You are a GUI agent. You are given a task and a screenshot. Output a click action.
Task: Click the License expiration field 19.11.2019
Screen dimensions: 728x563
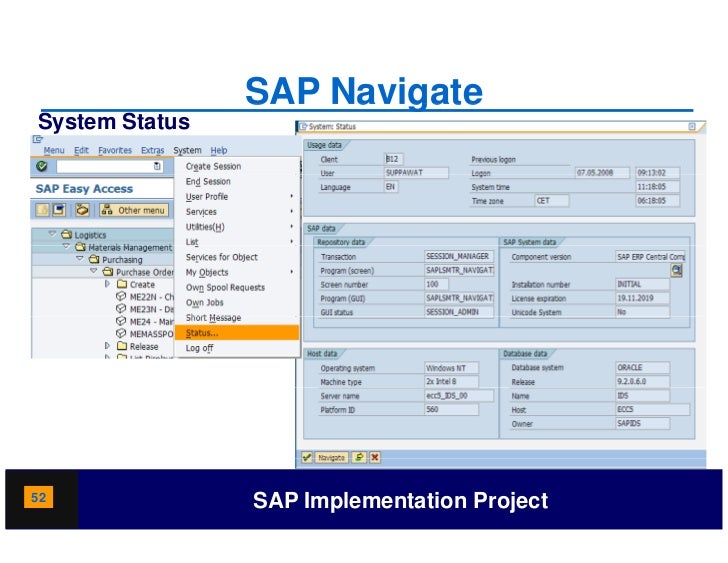[643, 298]
